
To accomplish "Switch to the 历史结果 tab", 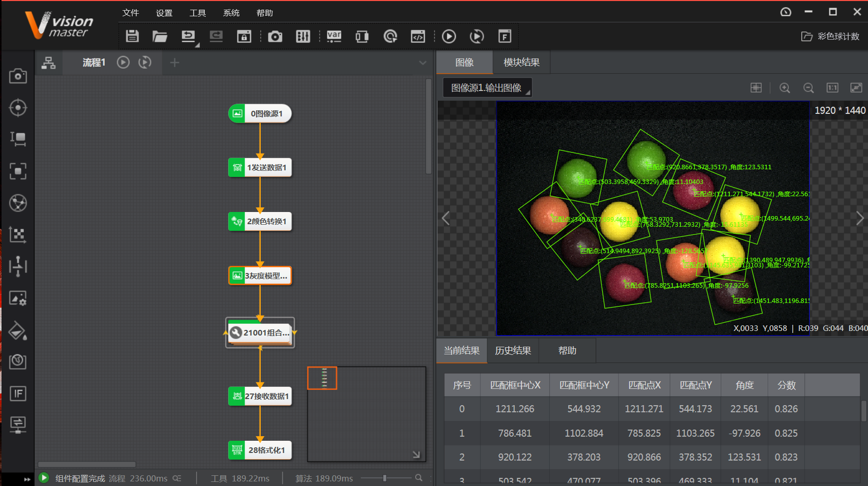I will 513,351.
